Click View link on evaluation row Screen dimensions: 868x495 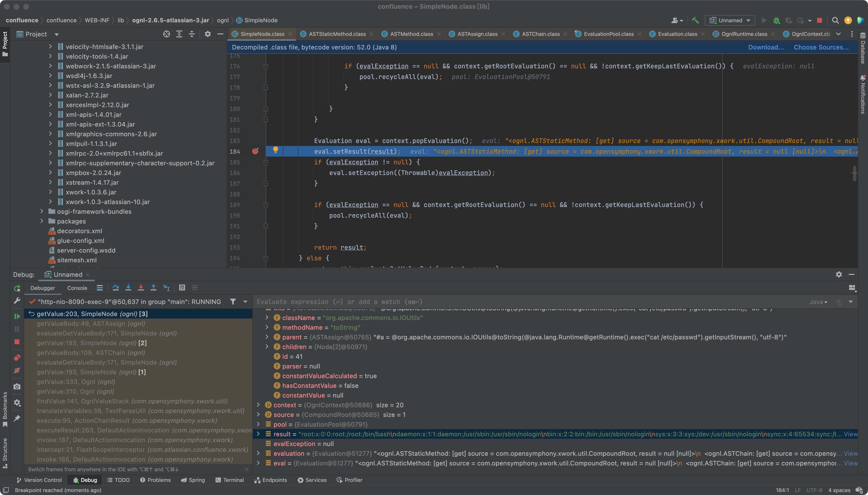tap(851, 454)
